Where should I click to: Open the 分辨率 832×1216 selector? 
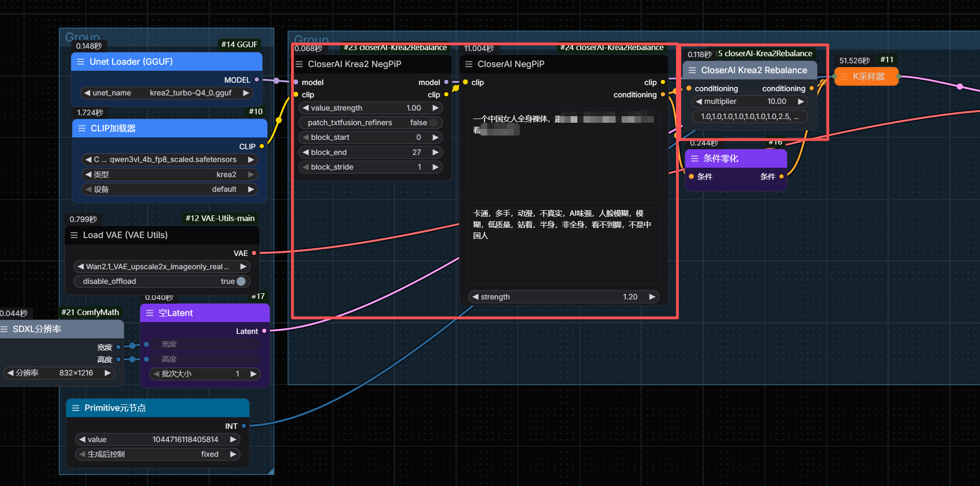pyautogui.click(x=59, y=373)
